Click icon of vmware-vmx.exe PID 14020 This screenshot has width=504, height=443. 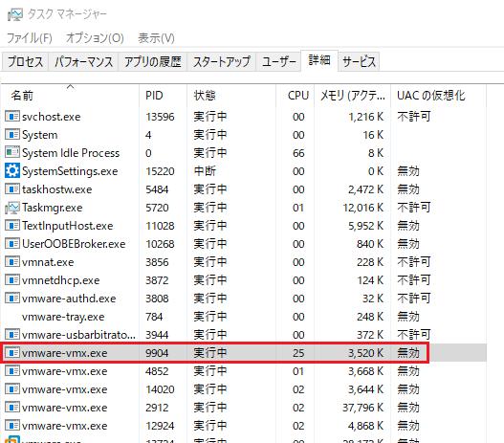click(12, 389)
